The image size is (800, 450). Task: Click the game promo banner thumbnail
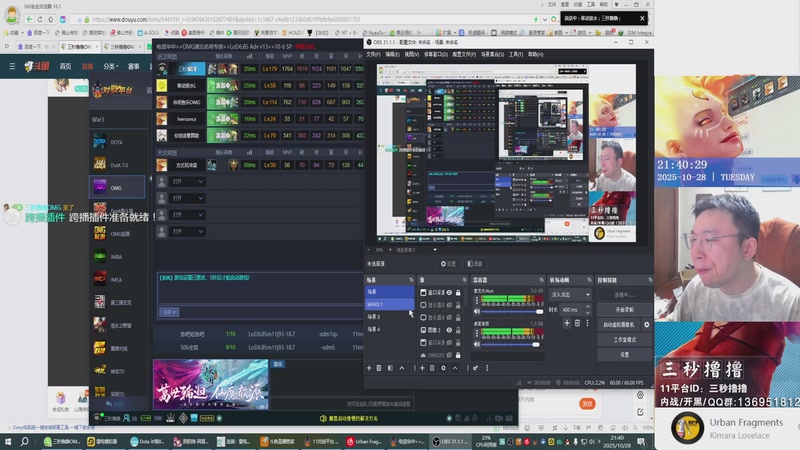tap(211, 385)
